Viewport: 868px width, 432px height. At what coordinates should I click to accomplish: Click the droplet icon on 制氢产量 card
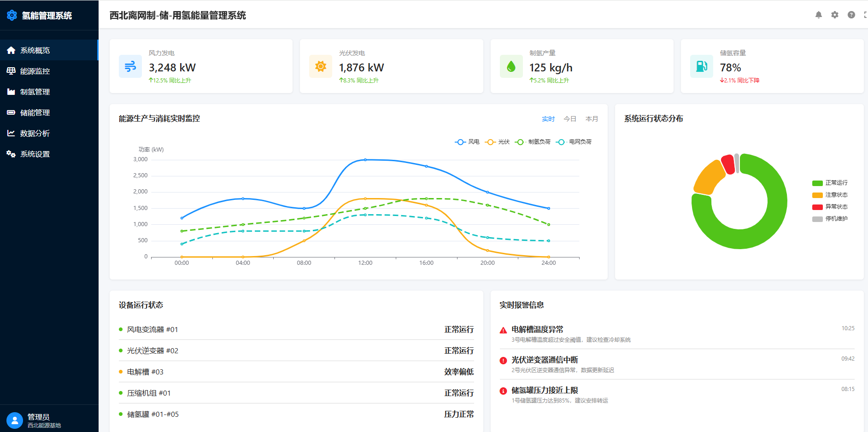click(x=511, y=66)
